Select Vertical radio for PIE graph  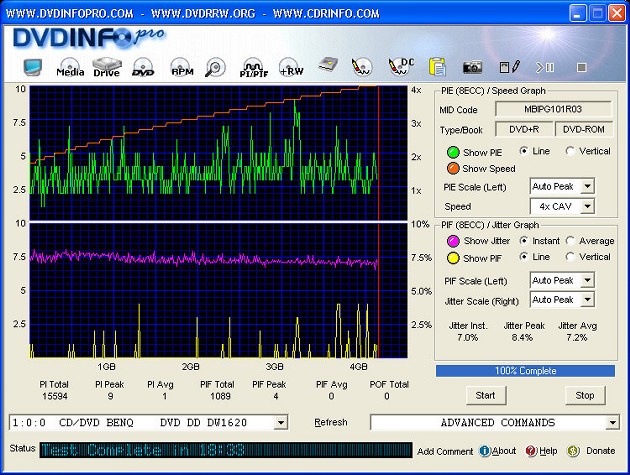570,151
